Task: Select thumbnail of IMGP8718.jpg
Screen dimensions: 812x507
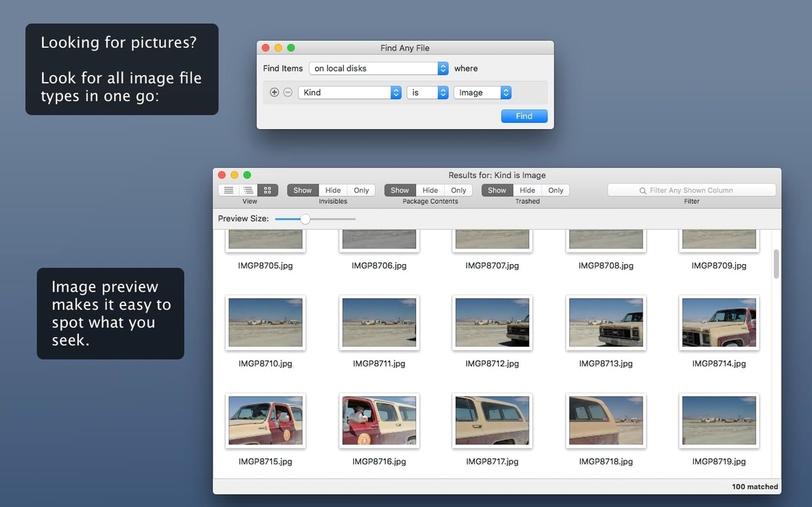Action: pos(606,421)
